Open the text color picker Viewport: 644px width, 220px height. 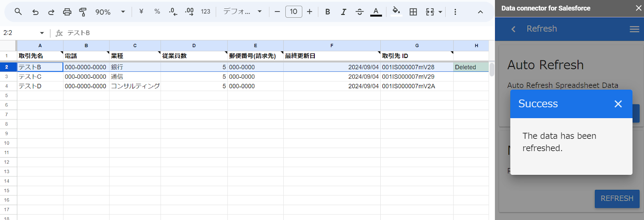(376, 12)
